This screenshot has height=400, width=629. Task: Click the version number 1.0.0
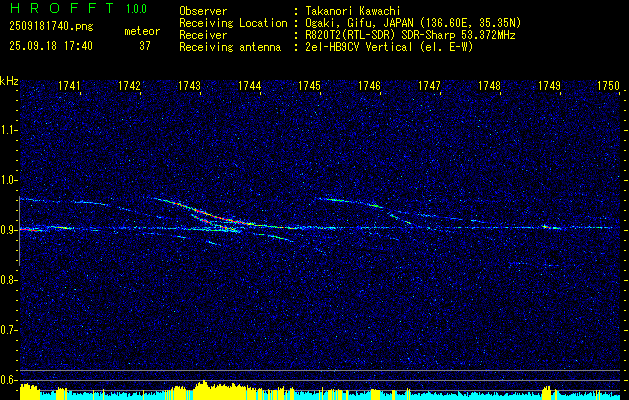[x=136, y=9]
